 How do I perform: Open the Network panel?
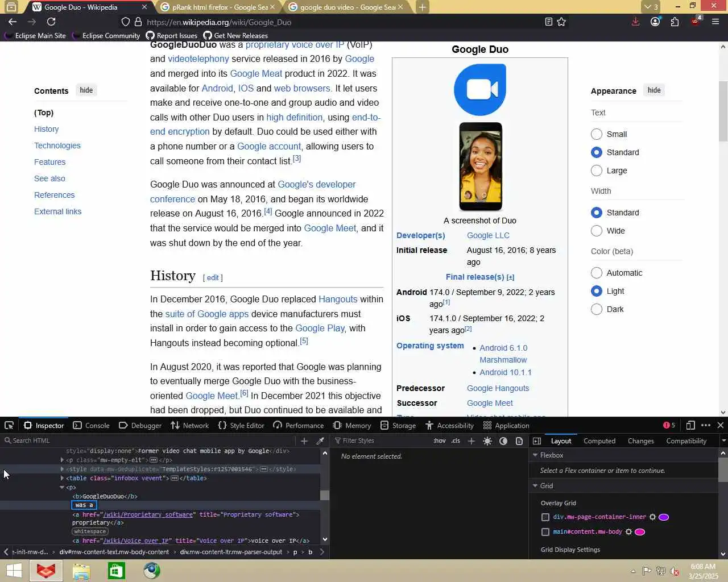point(190,425)
